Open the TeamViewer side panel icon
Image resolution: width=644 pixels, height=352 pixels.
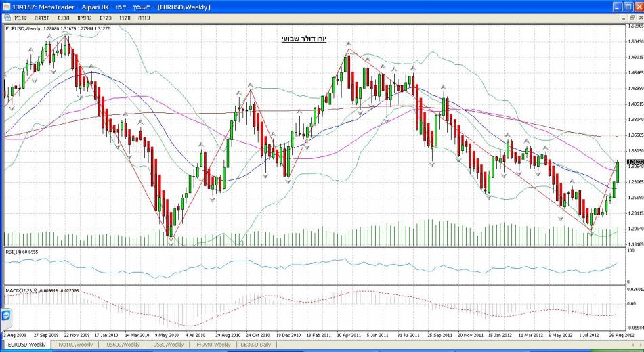point(5,315)
